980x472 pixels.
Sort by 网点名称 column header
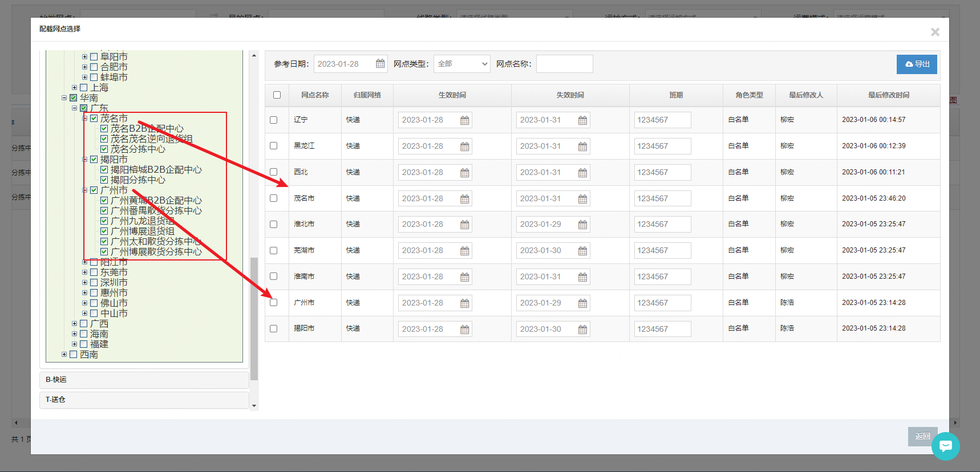point(315,95)
